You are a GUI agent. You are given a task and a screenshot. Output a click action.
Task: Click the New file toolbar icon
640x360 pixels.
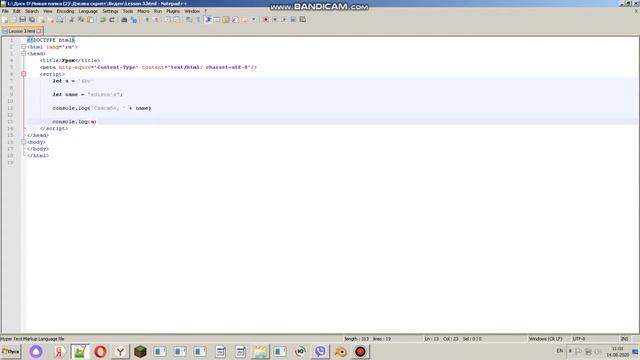4,20
